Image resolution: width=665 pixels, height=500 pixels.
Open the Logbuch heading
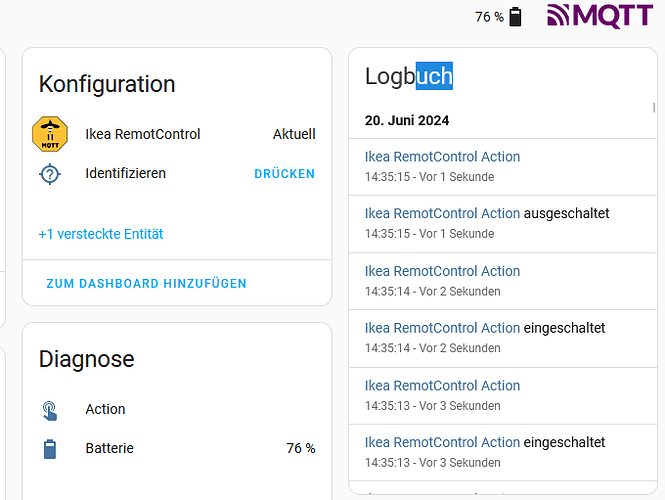click(409, 76)
